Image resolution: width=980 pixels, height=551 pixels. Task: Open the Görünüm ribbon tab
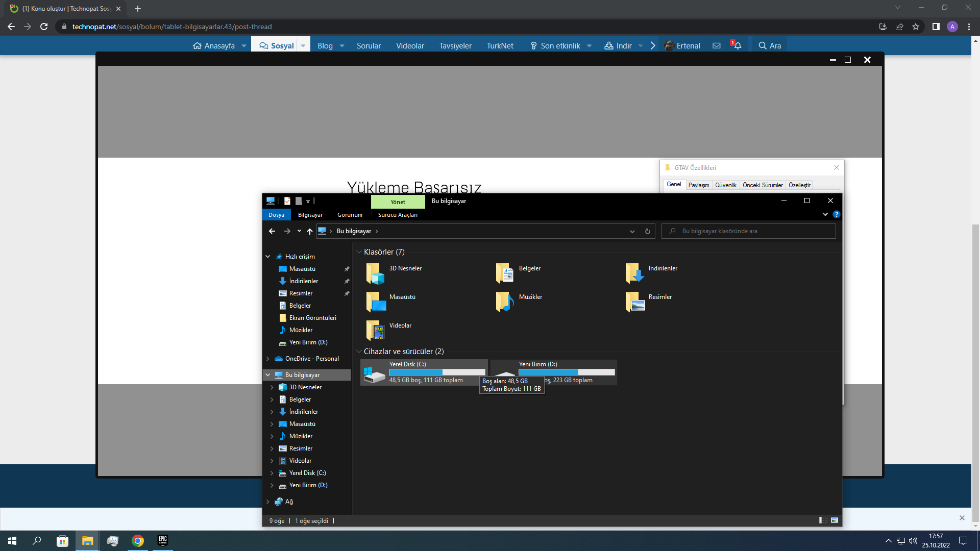pyautogui.click(x=350, y=215)
